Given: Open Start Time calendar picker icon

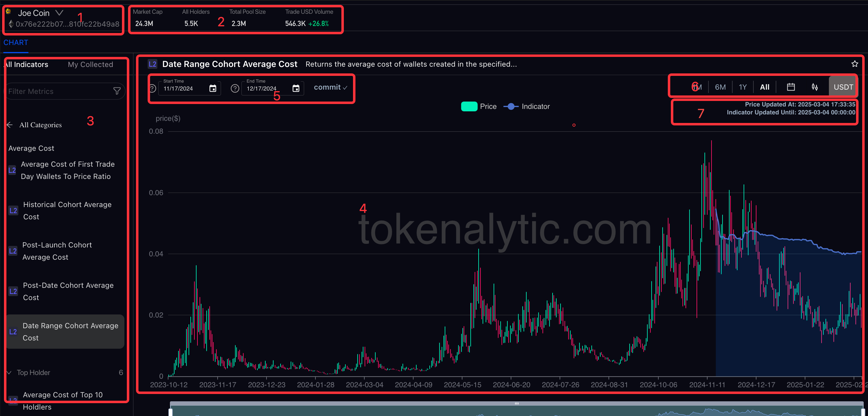Looking at the screenshot, I should 213,88.
